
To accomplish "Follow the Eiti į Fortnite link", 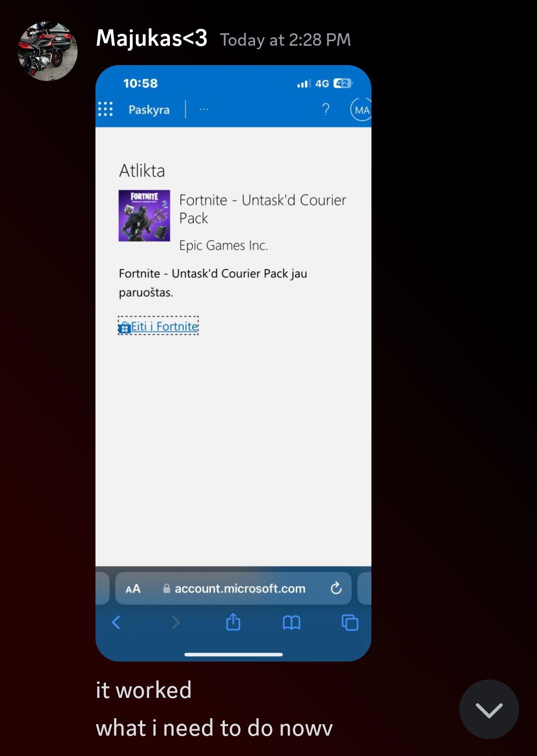I will pos(158,326).
